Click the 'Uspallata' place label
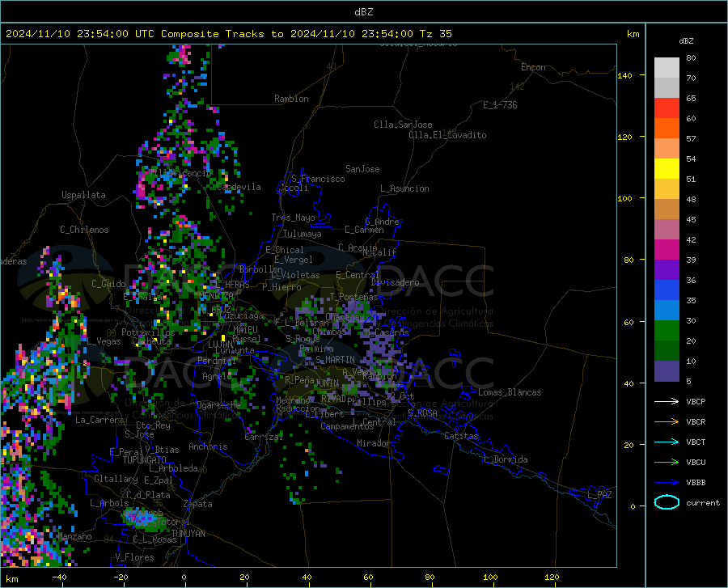Viewport: 728px width, 588px height. 83,195
